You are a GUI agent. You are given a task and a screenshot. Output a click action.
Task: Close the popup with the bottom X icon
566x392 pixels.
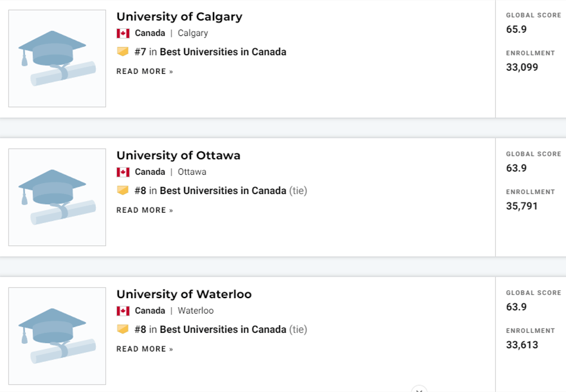pos(419,389)
